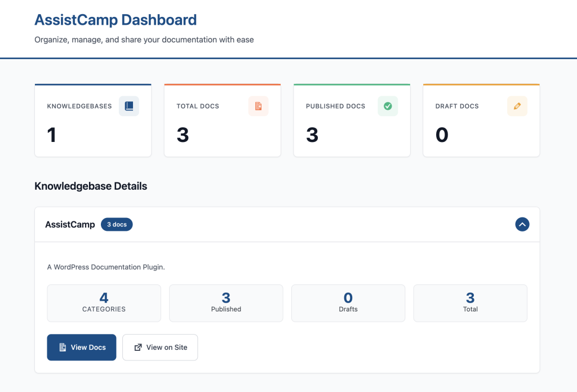577x392 pixels.
Task: Click the external link icon in View on Site
Action: [138, 348]
